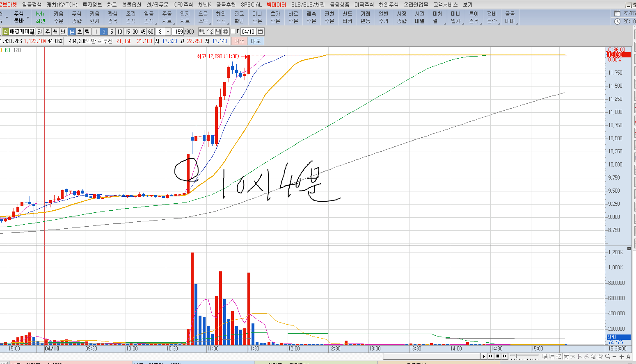Image resolution: width=636 pixels, height=364 pixels.
Task: Click the magnifier zoom icon
Action: pos(608,356)
